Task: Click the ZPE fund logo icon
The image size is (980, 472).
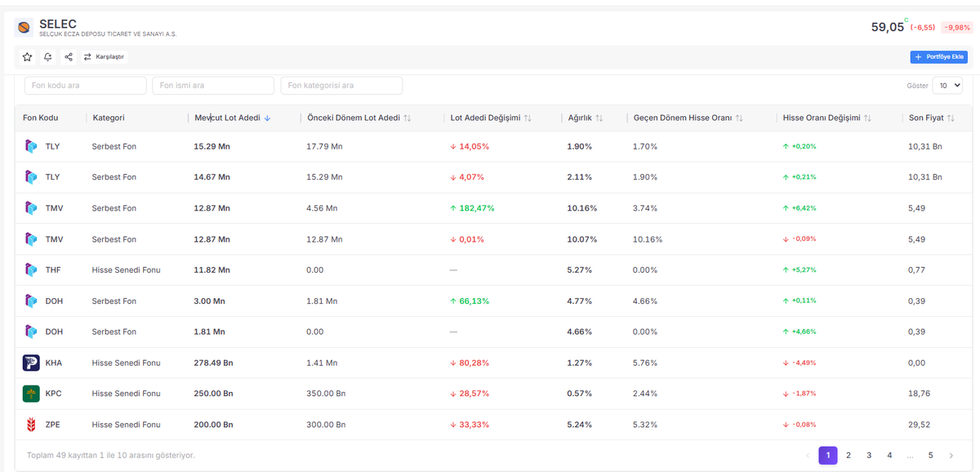Action: point(31,425)
